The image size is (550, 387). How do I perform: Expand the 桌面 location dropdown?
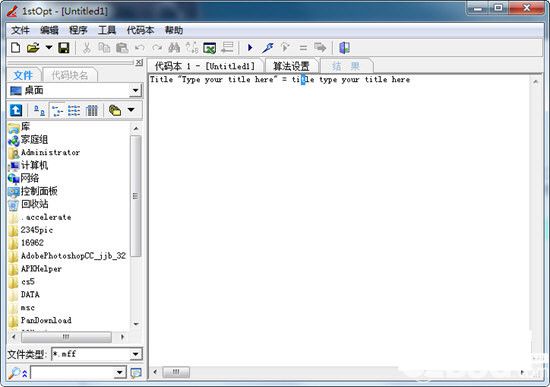[x=135, y=91]
